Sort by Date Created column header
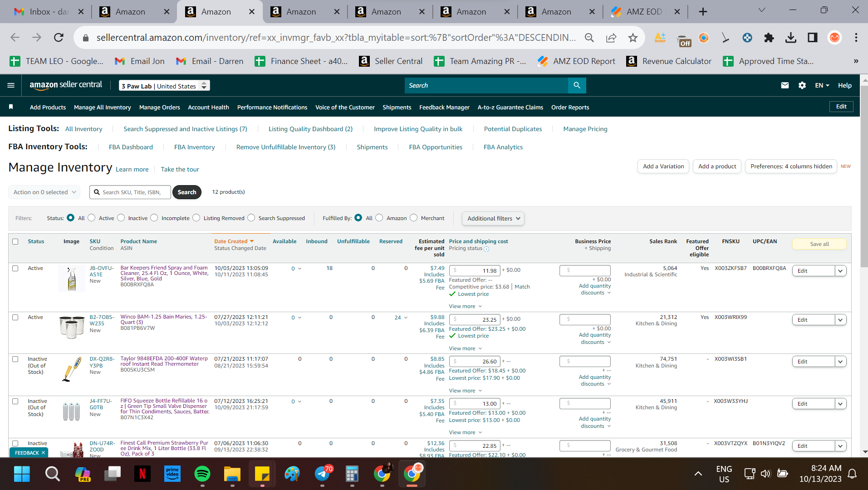868x490 pixels. pos(234,241)
